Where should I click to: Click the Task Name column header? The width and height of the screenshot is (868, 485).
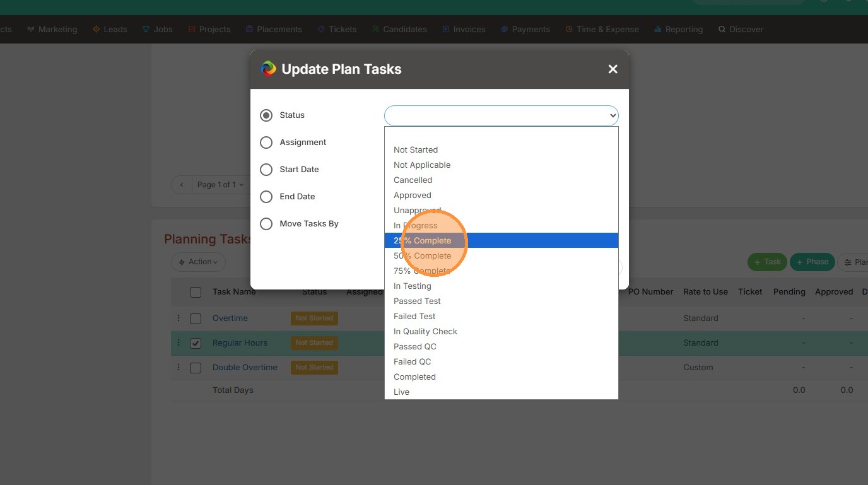pyautogui.click(x=234, y=291)
